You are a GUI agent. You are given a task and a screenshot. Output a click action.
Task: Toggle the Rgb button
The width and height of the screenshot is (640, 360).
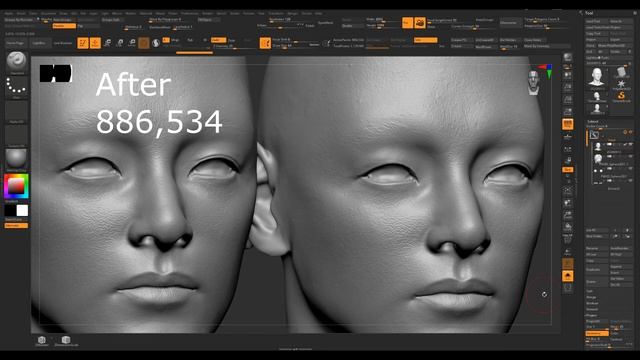tap(190, 40)
